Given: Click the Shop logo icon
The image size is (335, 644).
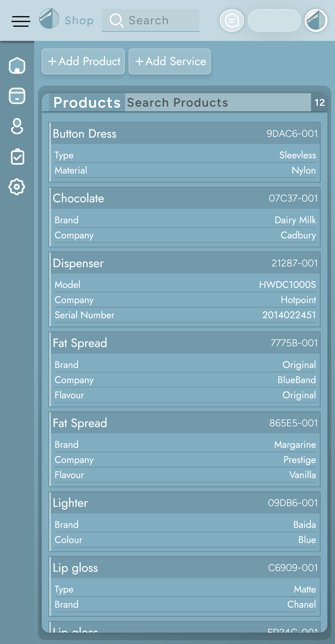Looking at the screenshot, I should point(49,19).
